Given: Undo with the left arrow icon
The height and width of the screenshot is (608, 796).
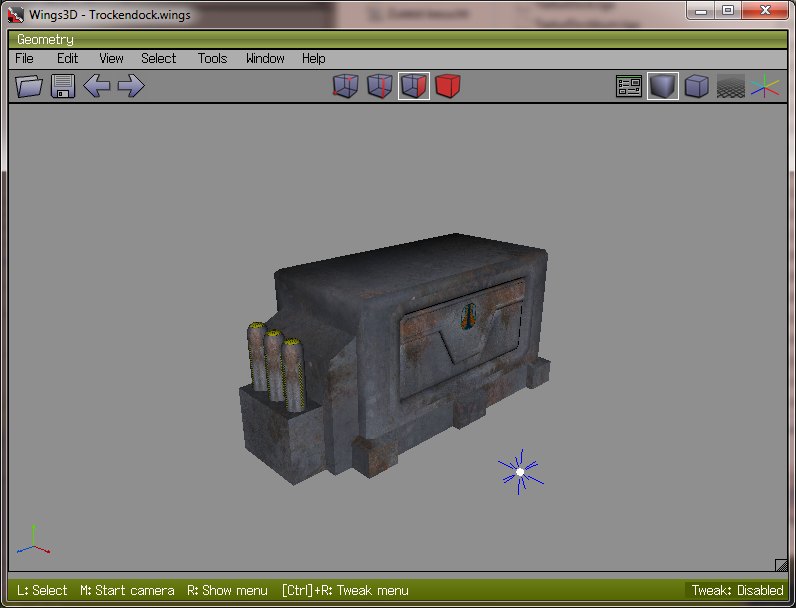Looking at the screenshot, I should 97,87.
